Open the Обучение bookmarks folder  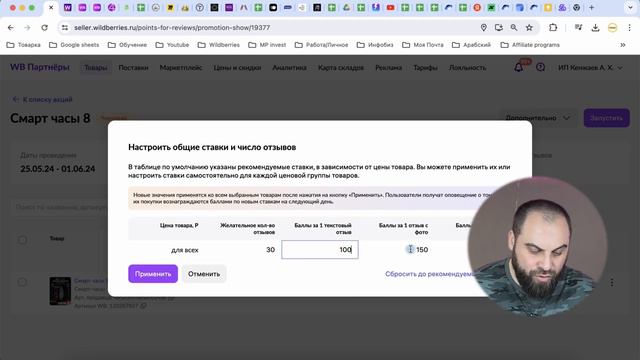[127, 45]
